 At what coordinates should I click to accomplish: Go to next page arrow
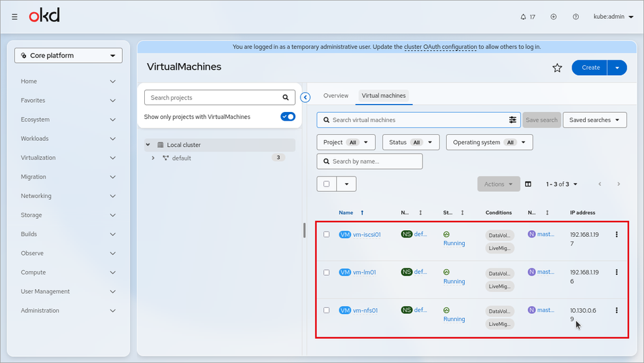pyautogui.click(x=619, y=184)
